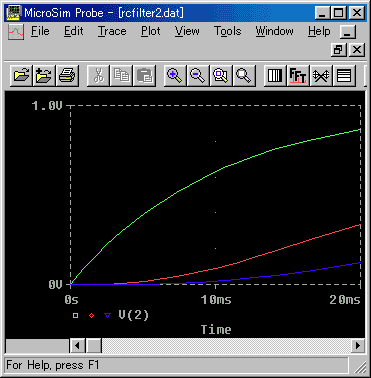
Task: Open the Plot menu
Action: point(151,31)
